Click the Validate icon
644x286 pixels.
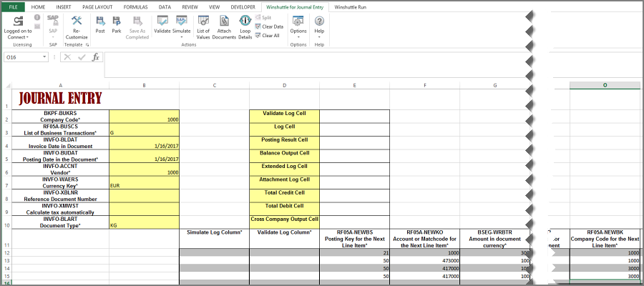click(x=162, y=21)
